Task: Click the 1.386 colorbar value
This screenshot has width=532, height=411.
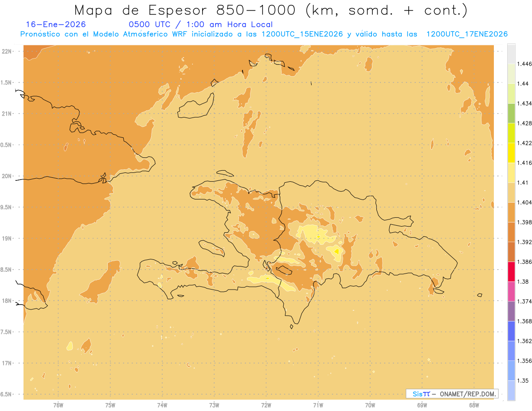Action: pos(524,262)
